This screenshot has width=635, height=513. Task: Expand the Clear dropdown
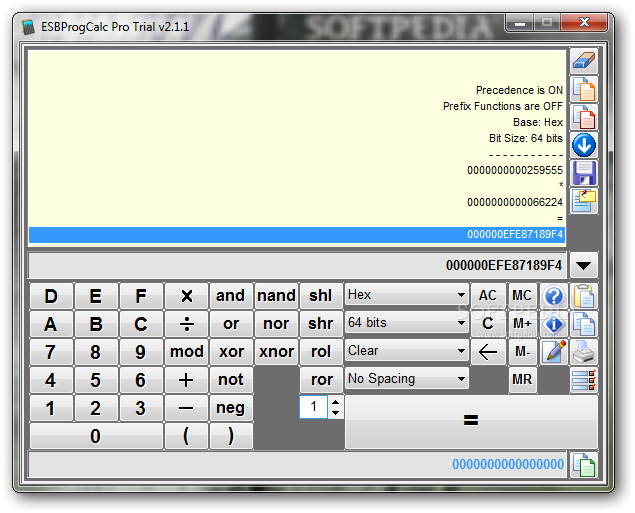coord(407,351)
